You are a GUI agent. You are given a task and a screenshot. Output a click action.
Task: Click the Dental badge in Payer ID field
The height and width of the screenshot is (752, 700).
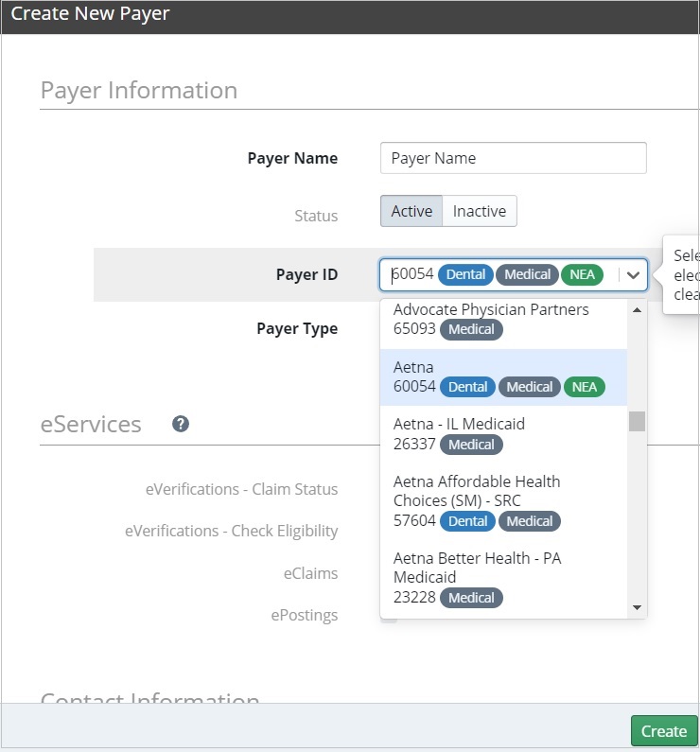click(465, 274)
